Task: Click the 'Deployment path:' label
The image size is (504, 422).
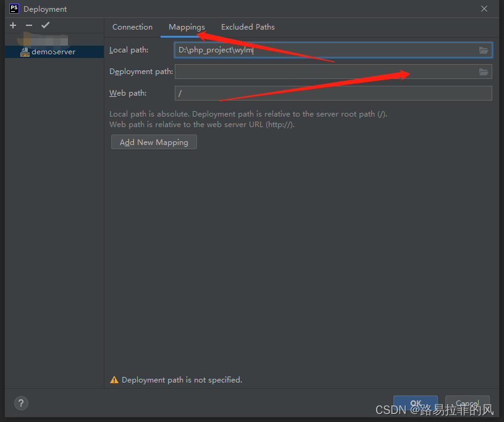Action: click(x=141, y=72)
